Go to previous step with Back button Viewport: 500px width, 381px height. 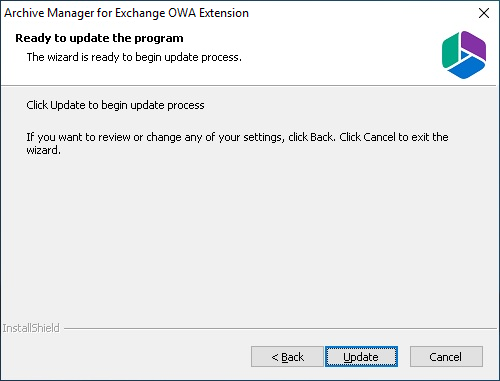pos(287,357)
